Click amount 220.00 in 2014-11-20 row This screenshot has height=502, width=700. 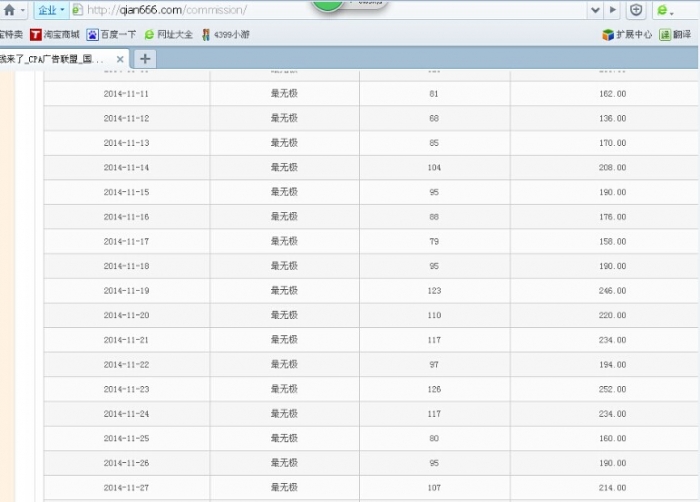(x=612, y=315)
